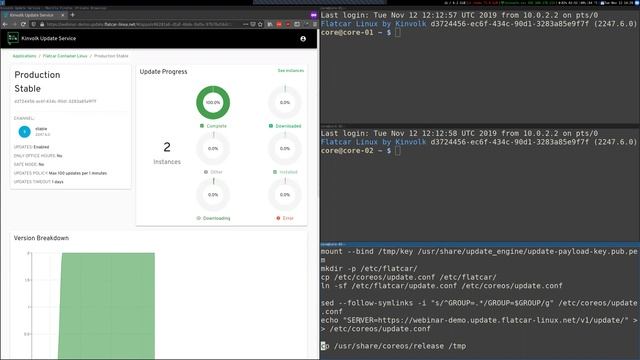Click the blue stable channel circle

tap(24, 131)
